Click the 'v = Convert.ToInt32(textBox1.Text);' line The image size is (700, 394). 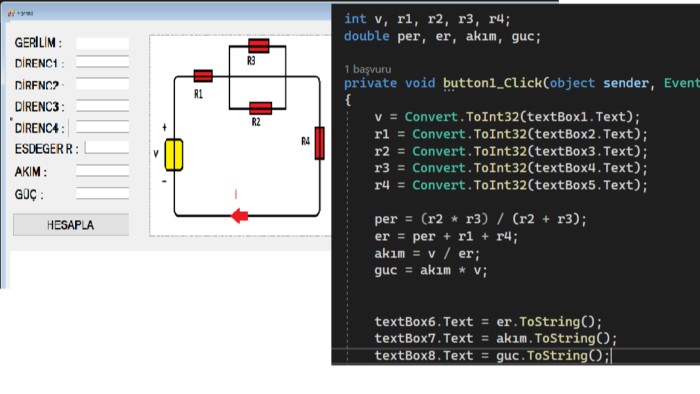coord(507,117)
